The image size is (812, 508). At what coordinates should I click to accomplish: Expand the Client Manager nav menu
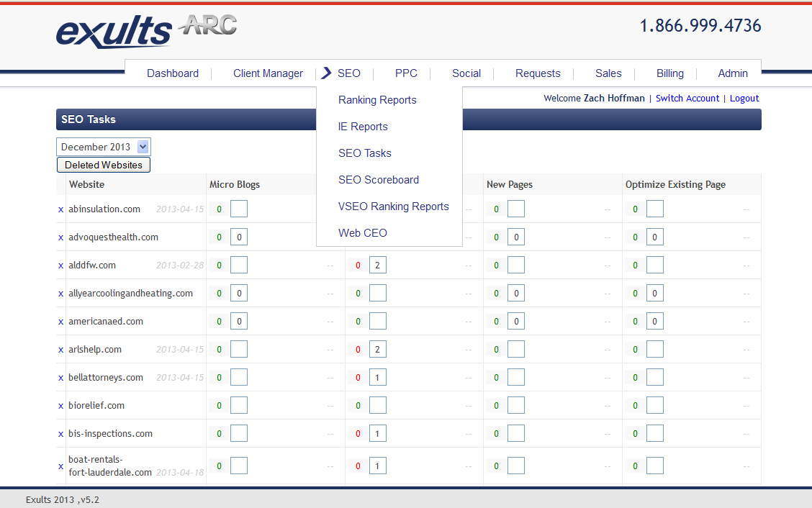click(268, 73)
